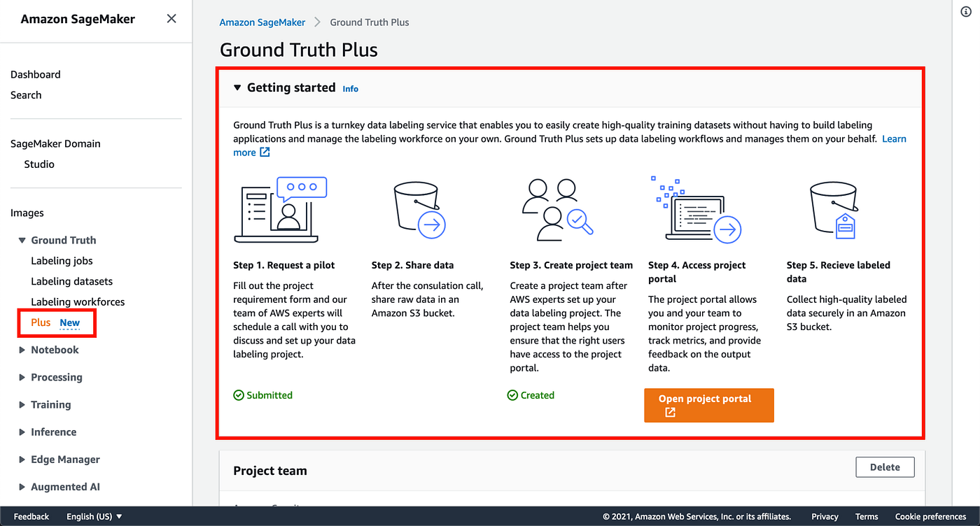This screenshot has height=526, width=980.
Task: Expand the Inference section
Action: tap(22, 432)
